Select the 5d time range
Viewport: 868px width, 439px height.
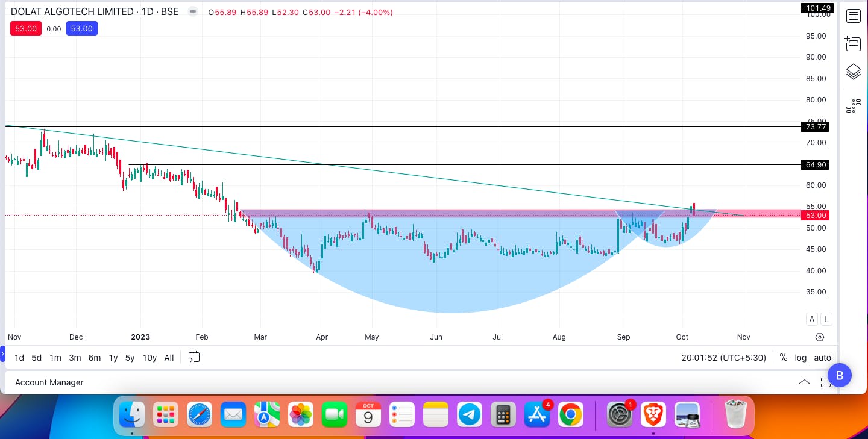click(37, 358)
